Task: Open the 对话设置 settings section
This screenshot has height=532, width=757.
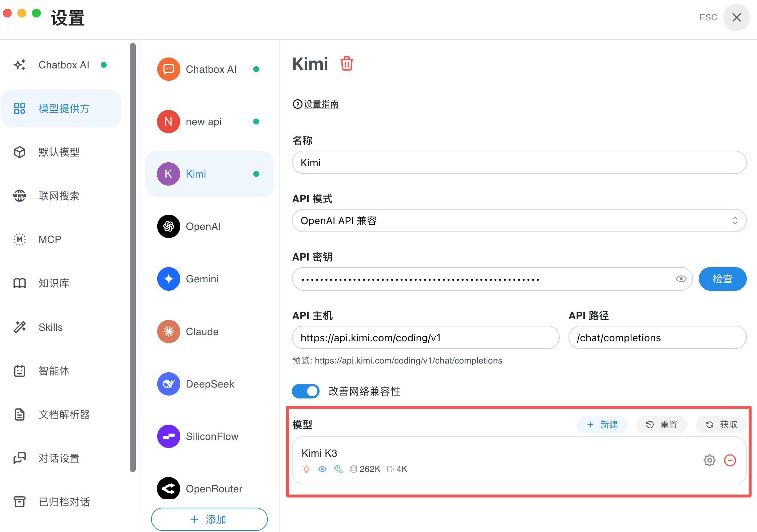Action: tap(61, 458)
